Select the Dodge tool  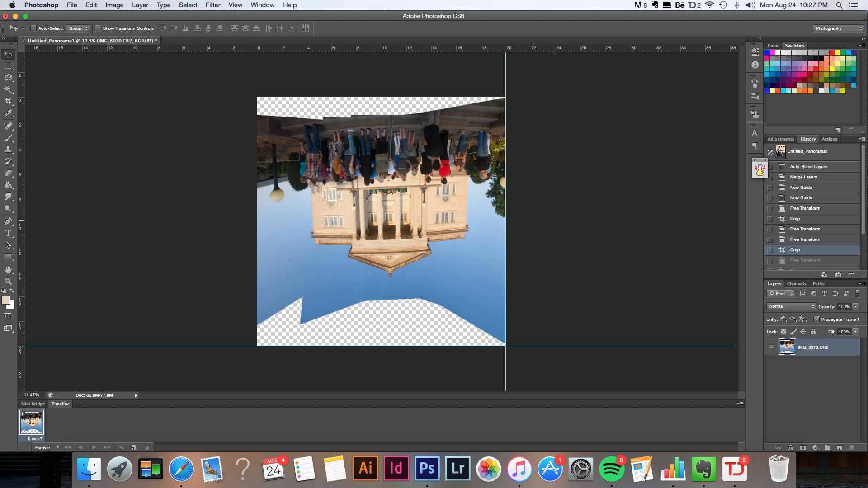click(x=8, y=208)
